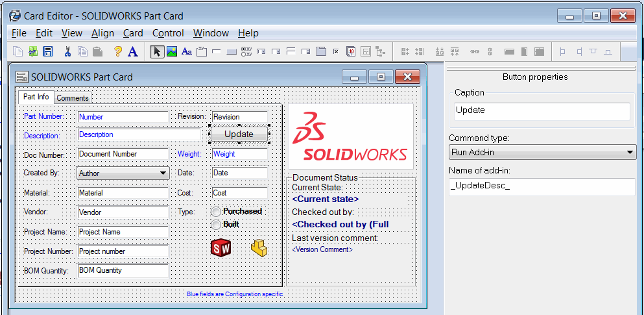Open the View menu
The height and width of the screenshot is (315, 644).
point(72,33)
